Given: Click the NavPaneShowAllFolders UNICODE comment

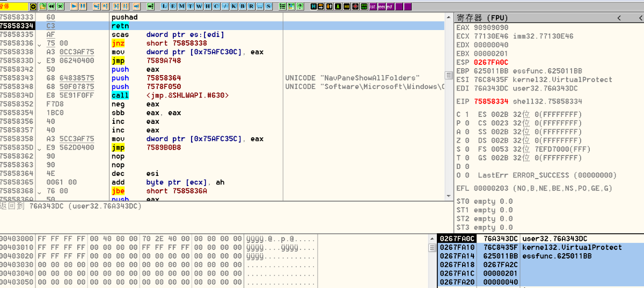Looking at the screenshot, I should [x=353, y=78].
